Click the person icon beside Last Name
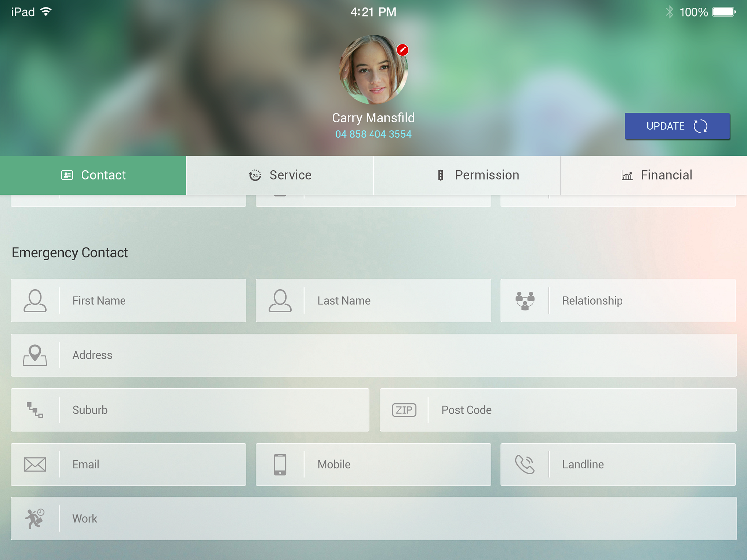Image resolution: width=747 pixels, height=560 pixels. click(280, 301)
